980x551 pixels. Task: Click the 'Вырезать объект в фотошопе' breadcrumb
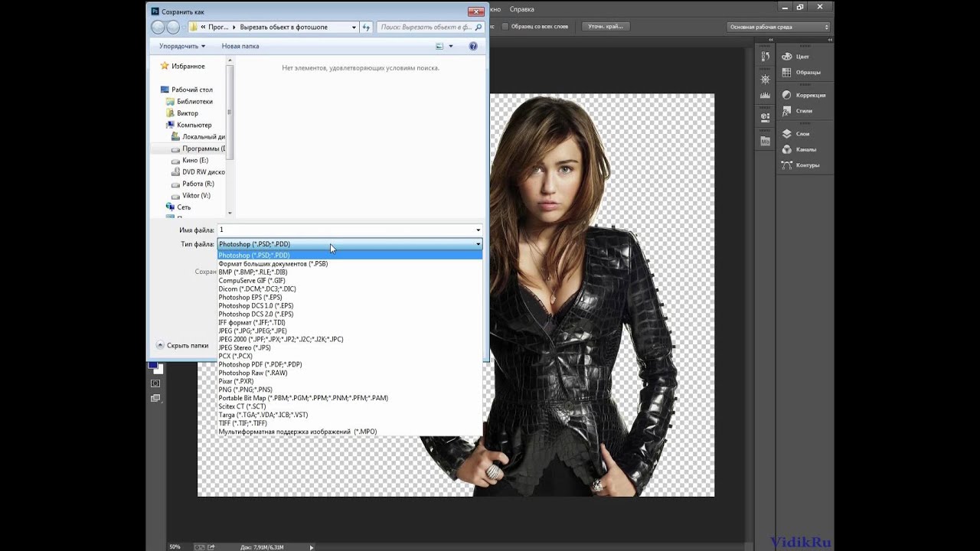pyautogui.click(x=283, y=27)
